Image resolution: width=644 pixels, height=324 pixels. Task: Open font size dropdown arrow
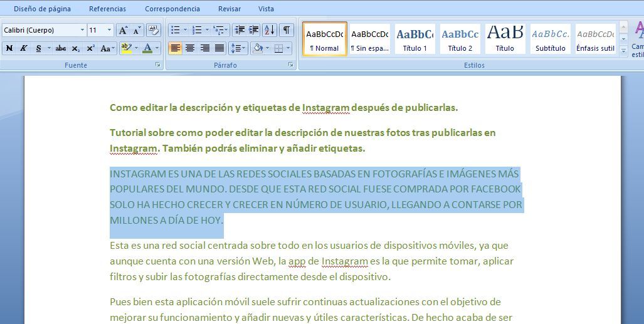[109, 30]
